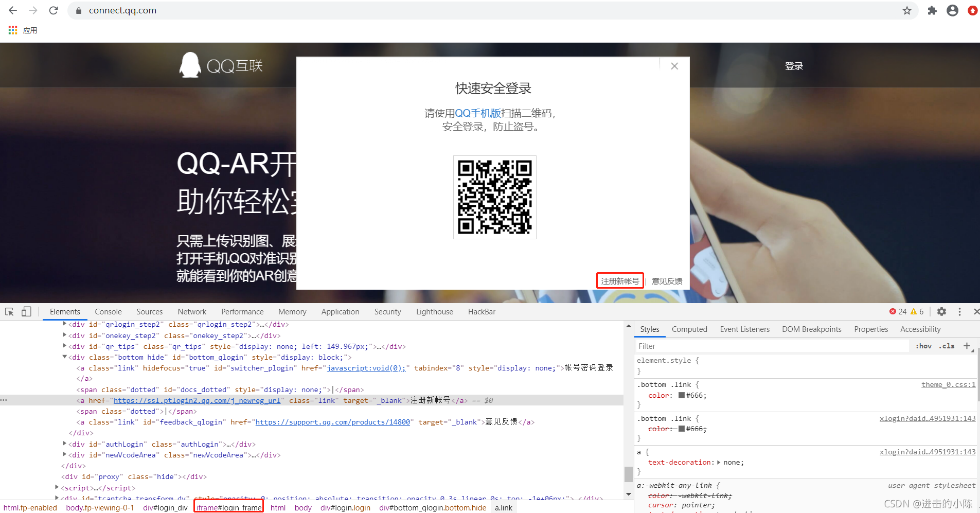Expand the qr_tips div node

point(64,346)
